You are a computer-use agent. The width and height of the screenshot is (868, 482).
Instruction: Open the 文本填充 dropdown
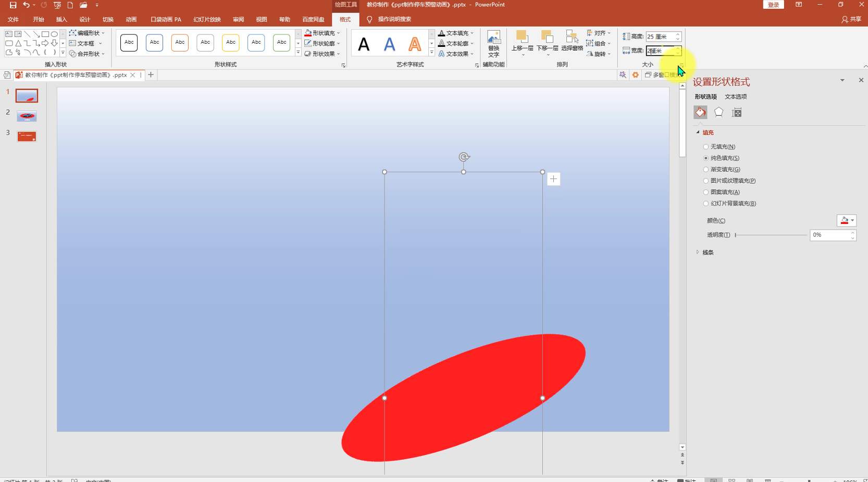(x=456, y=33)
